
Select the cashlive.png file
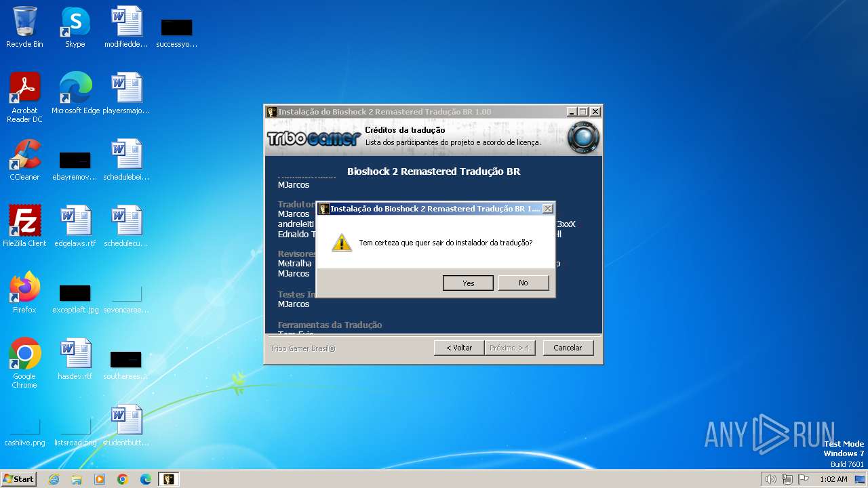click(24, 432)
